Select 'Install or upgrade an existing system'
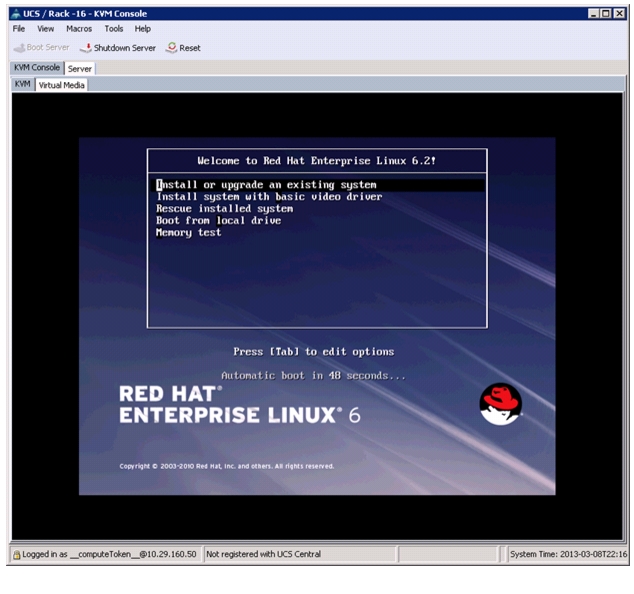This screenshot has width=634, height=594. point(317,185)
